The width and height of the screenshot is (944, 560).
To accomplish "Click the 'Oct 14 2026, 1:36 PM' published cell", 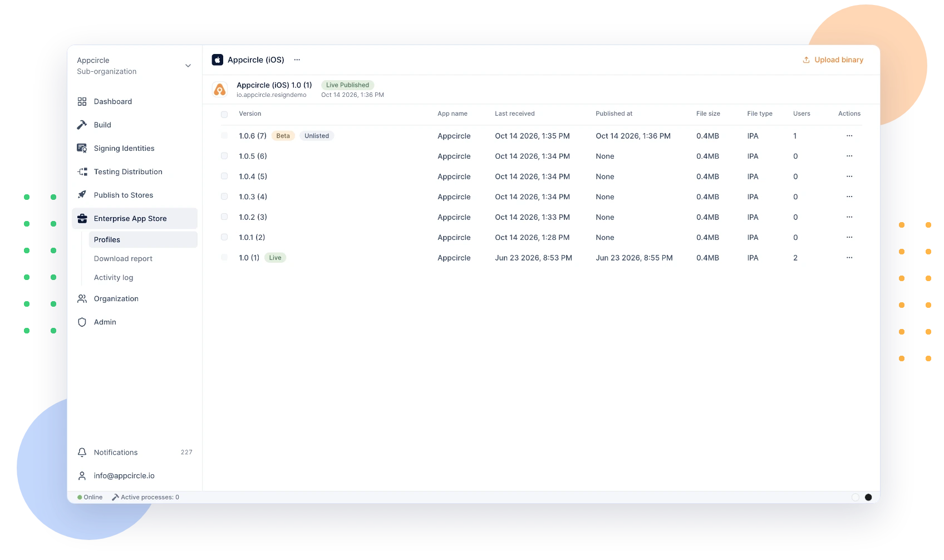I will coord(633,136).
